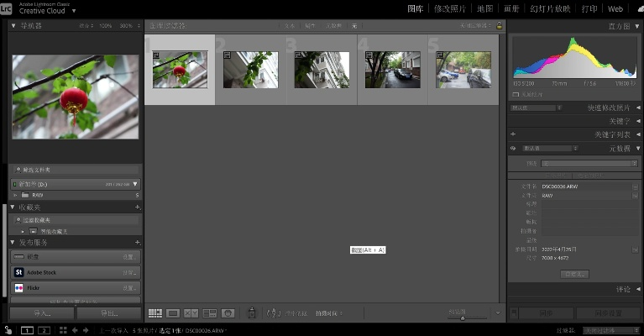644x336 pixels.
Task: Switch to the 地图 module
Action: [x=485, y=8]
